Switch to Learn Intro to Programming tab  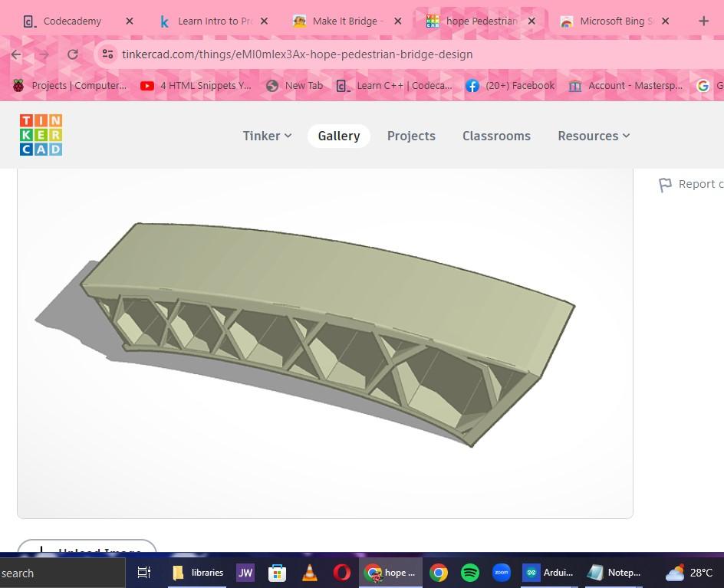tap(207, 21)
